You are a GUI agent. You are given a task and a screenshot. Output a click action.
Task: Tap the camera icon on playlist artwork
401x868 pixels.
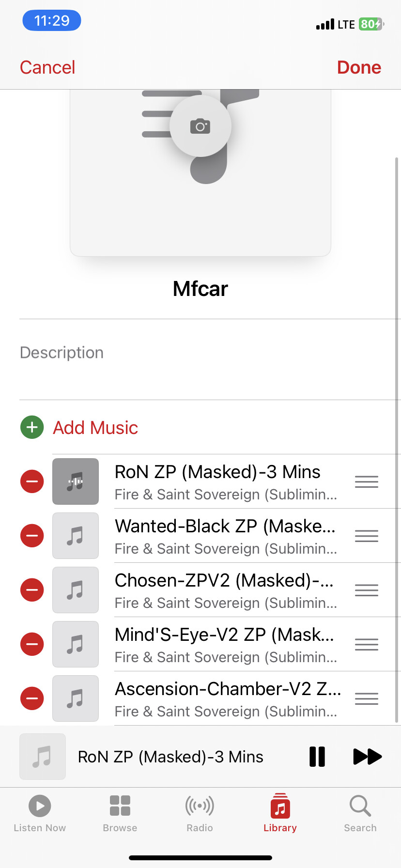tap(200, 126)
